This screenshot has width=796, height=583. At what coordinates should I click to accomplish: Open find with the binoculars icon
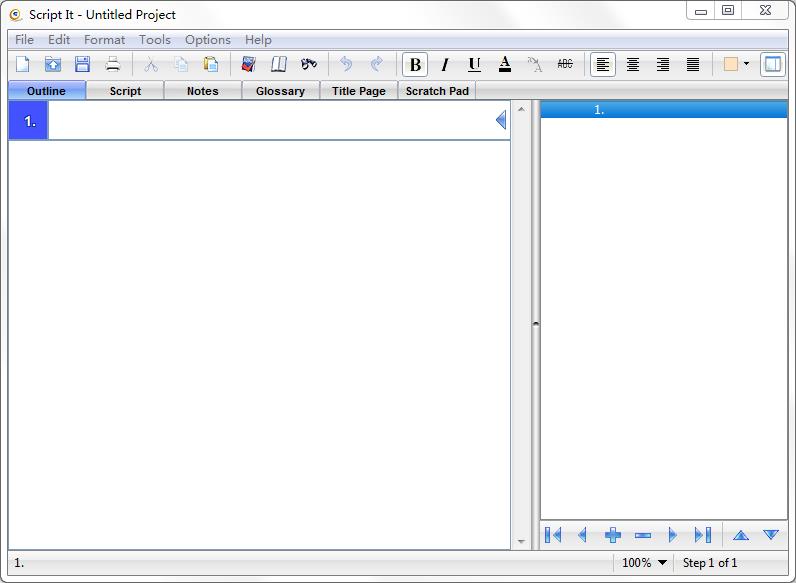coord(309,64)
